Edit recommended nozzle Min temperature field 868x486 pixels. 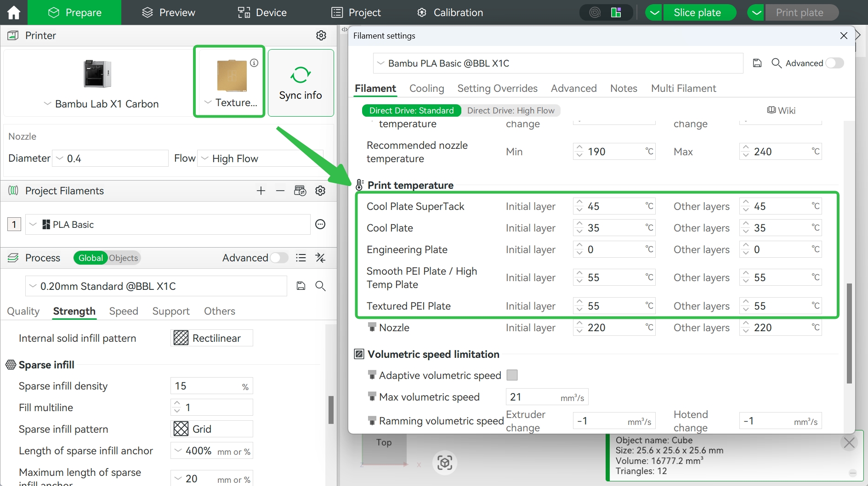pos(614,152)
